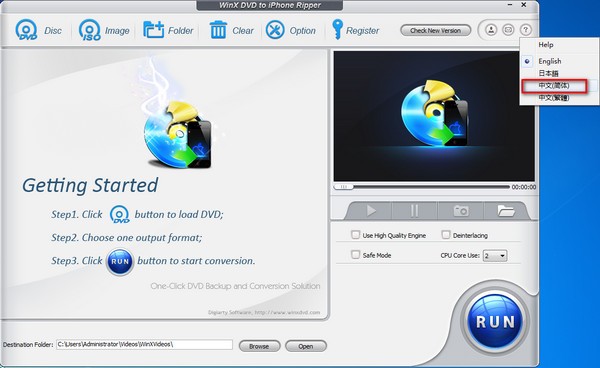Click the winxdvd.com website link
This screenshot has width=600, height=368.
tap(287, 313)
